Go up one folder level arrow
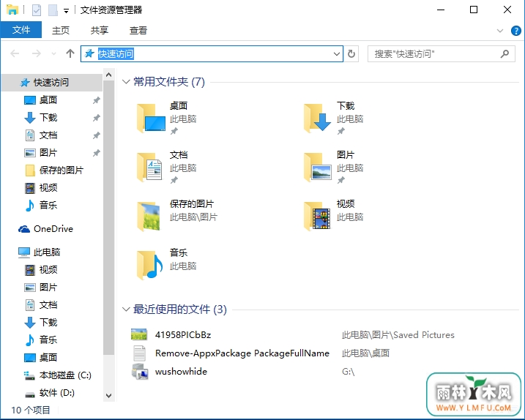The width and height of the screenshot is (525, 420). click(70, 53)
